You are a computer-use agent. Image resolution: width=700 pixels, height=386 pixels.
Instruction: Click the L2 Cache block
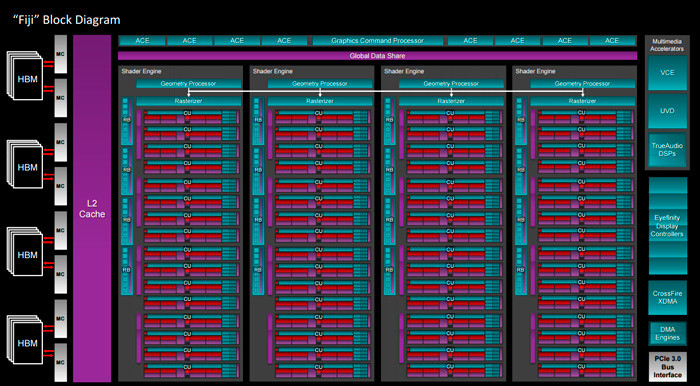tap(92, 208)
